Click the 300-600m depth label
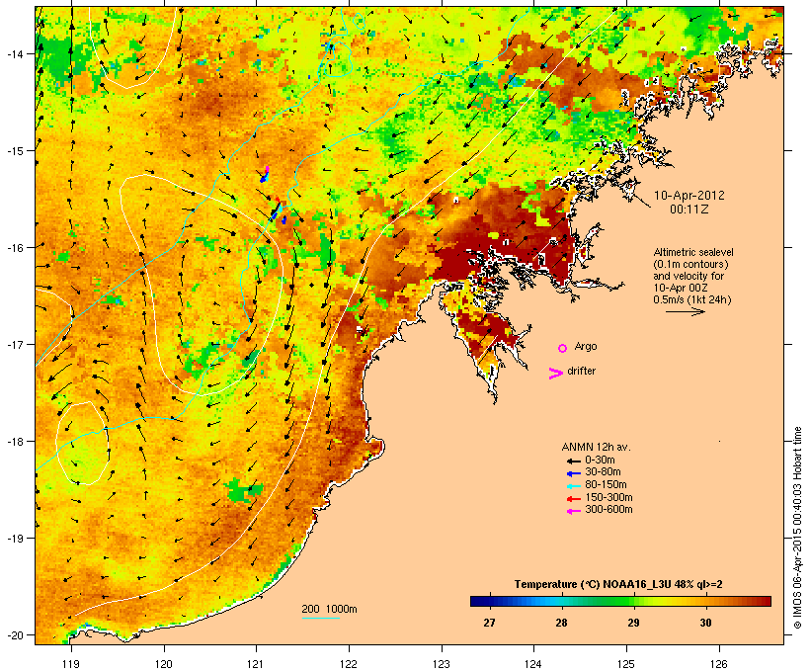Viewport: 810px width, 672px height. click(608, 510)
